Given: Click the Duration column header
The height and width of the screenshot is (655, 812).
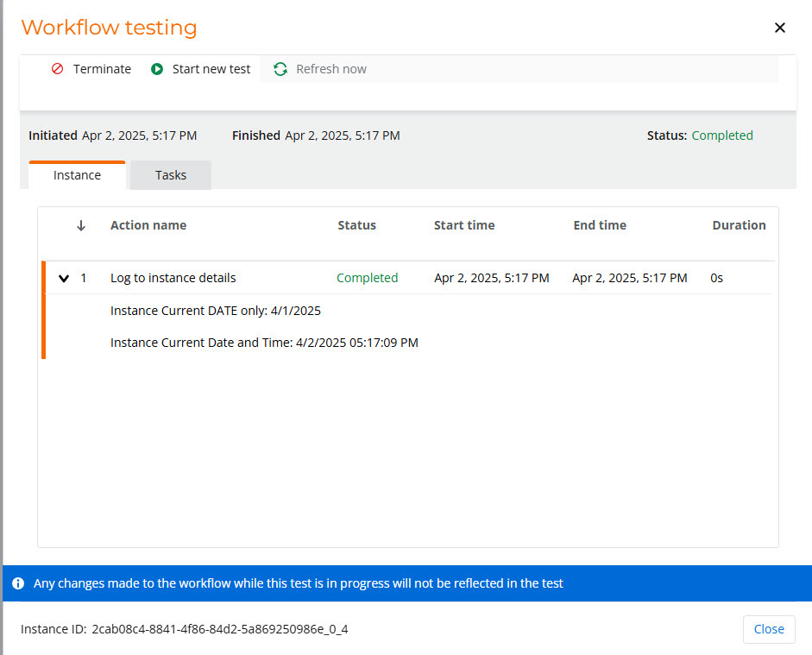Looking at the screenshot, I should click(x=739, y=225).
